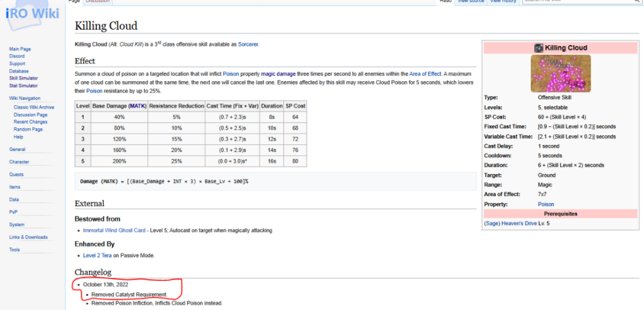Image resolution: width=644 pixels, height=310 pixels.
Task: Switch to the Discussion tab
Action: point(97,1)
